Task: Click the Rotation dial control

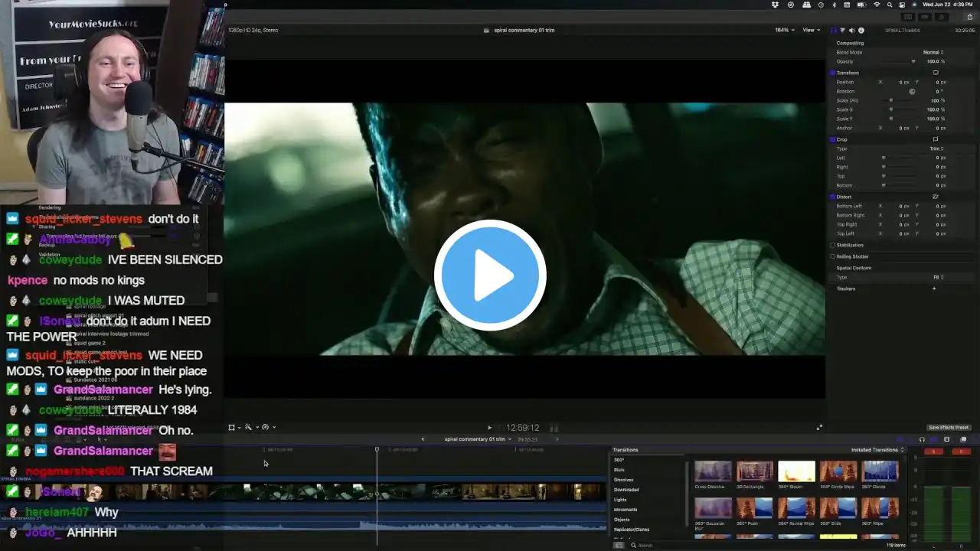Action: pyautogui.click(x=912, y=91)
